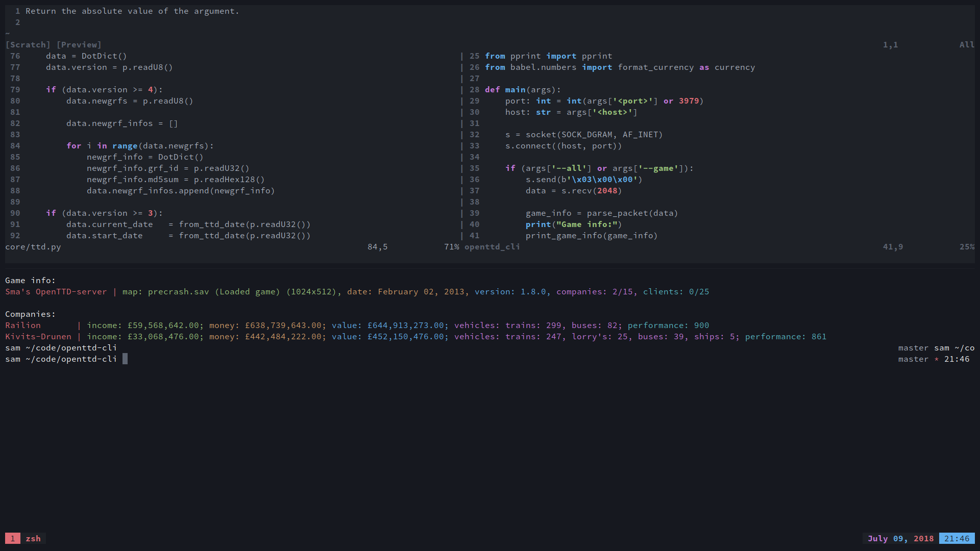Click Sma's OpenTTD-server name in output
Viewport: 980px width, 551px height.
point(56,292)
